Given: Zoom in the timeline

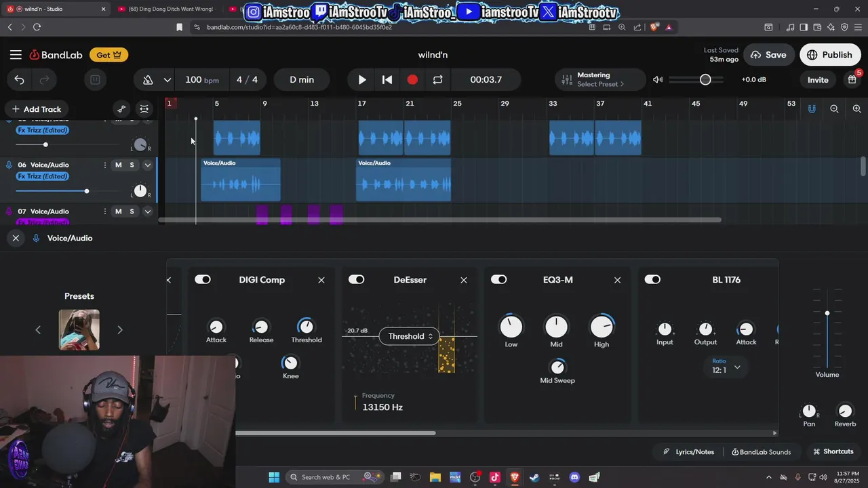Looking at the screenshot, I should pos(856,109).
